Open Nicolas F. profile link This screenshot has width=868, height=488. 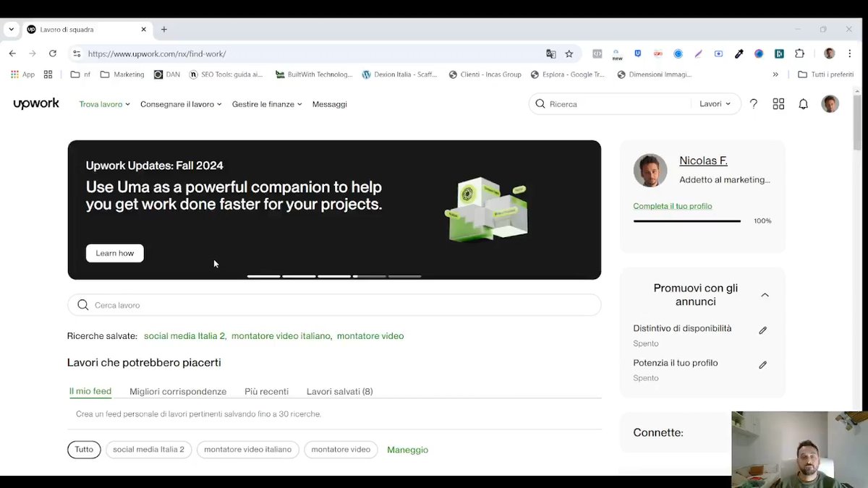[x=703, y=160]
